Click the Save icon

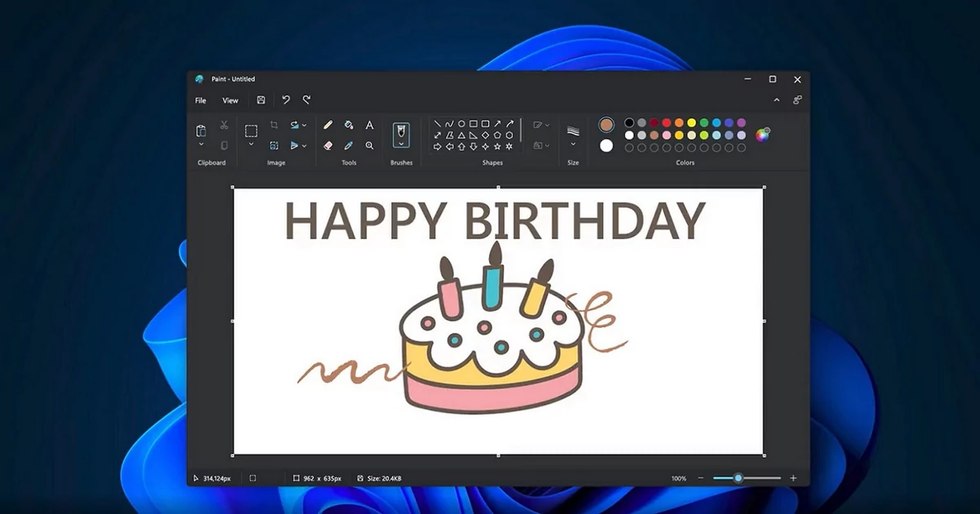(261, 100)
